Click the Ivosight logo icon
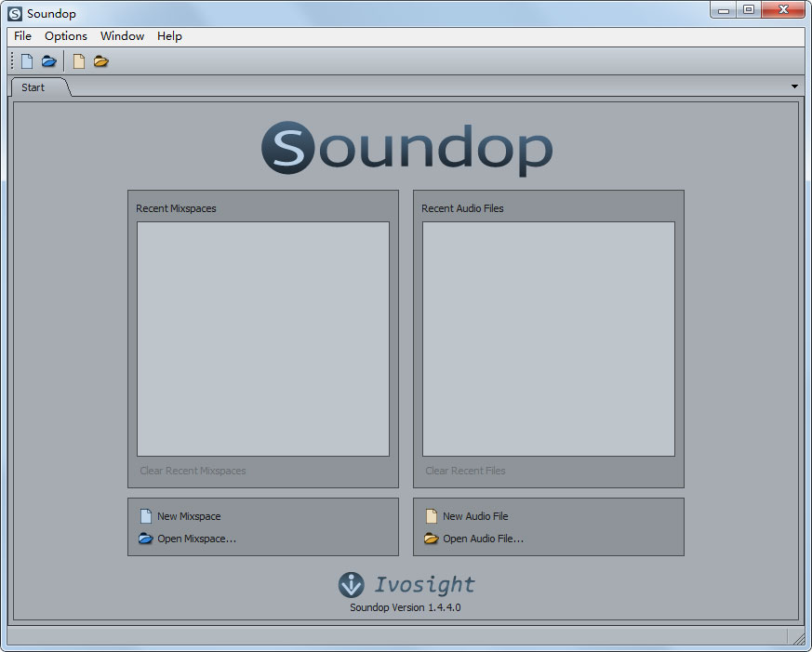Screen dimensions: 812x652 [x=351, y=585]
